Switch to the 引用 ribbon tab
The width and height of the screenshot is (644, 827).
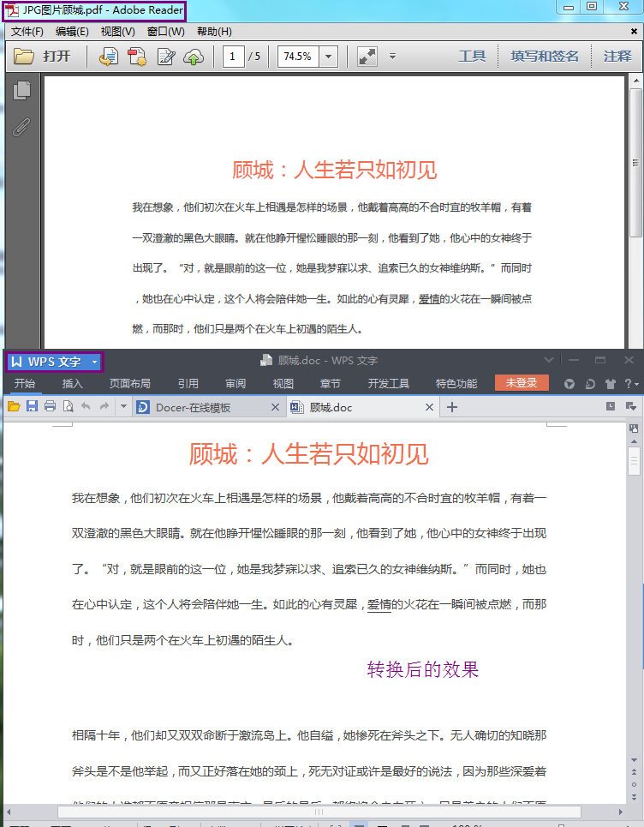coord(188,383)
